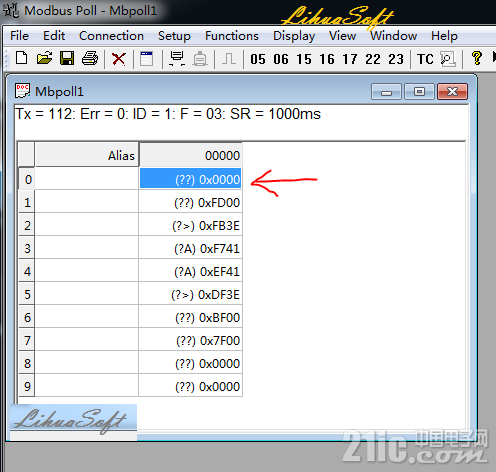The image size is (496, 472).
Task: Open the Help menu
Action: 444,36
